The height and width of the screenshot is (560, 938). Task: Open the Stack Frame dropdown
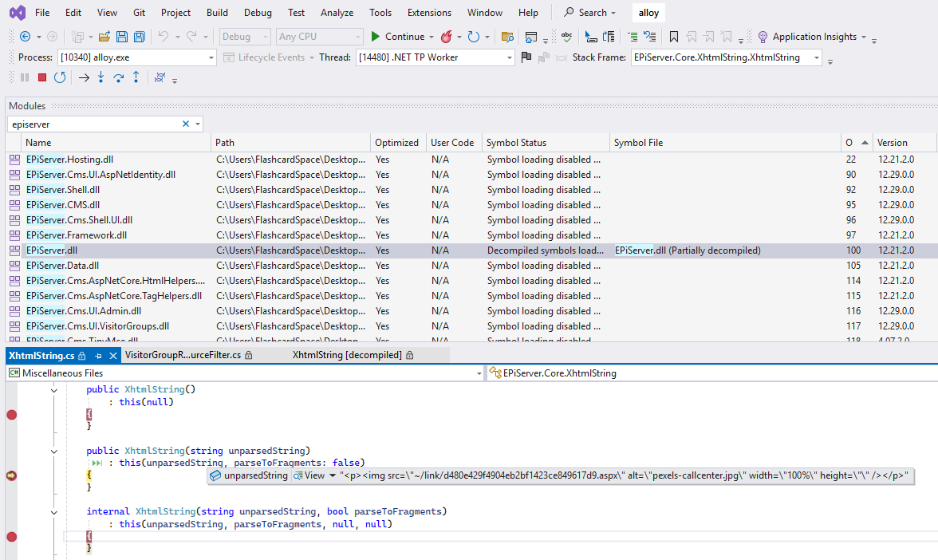coord(817,57)
